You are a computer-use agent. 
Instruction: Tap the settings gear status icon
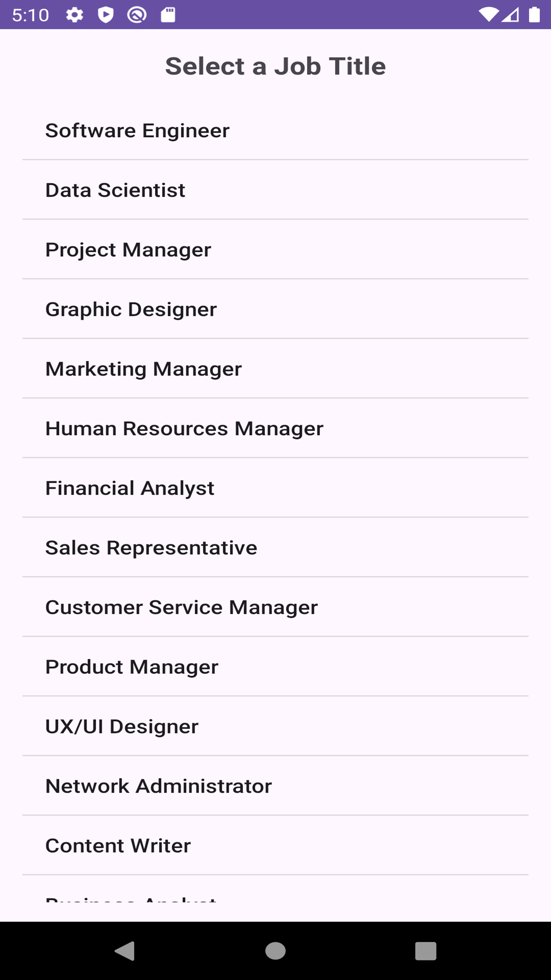pos(74,15)
